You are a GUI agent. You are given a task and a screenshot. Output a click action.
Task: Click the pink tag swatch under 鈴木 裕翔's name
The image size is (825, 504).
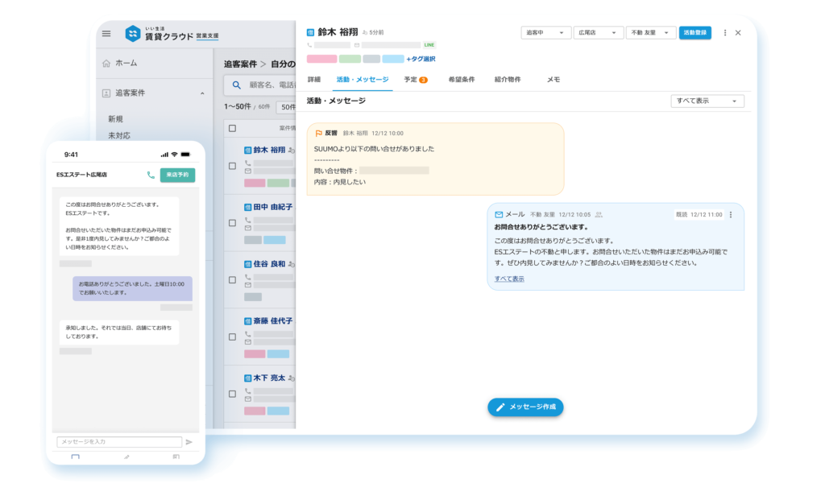(x=321, y=59)
